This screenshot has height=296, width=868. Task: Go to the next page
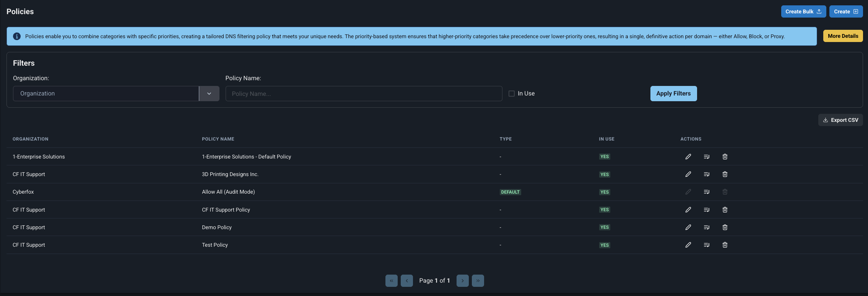coord(462,281)
